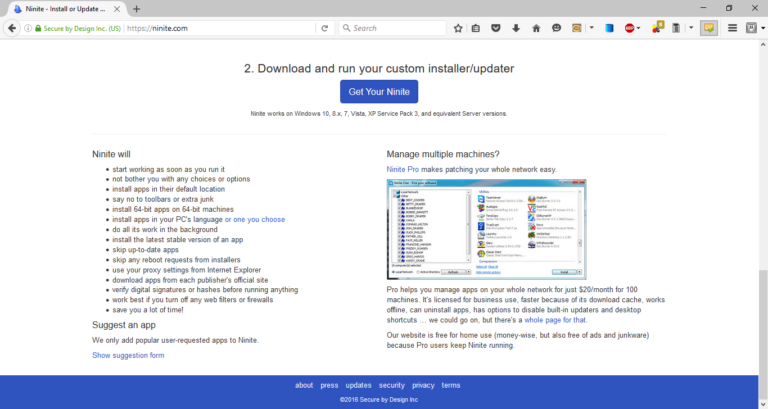Screen dimensions: 768x409
Task: Click the URL address bar field
Action: tap(219, 28)
